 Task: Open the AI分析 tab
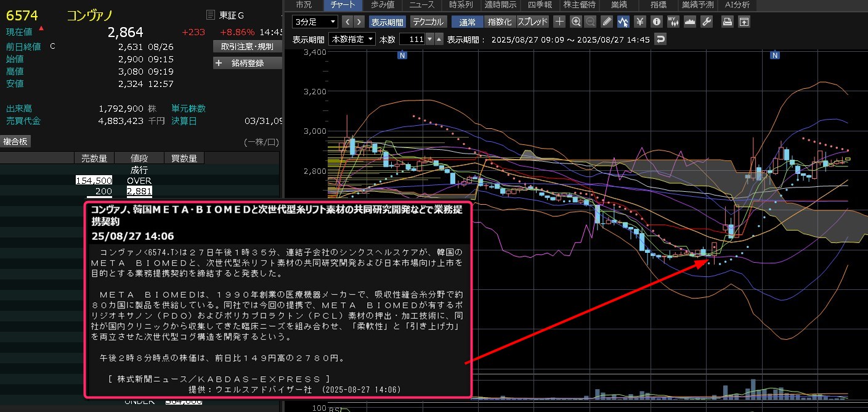coord(737,5)
